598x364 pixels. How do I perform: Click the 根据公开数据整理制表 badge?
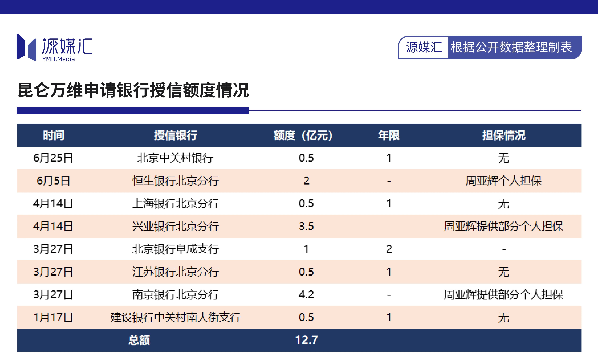pyautogui.click(x=490, y=48)
